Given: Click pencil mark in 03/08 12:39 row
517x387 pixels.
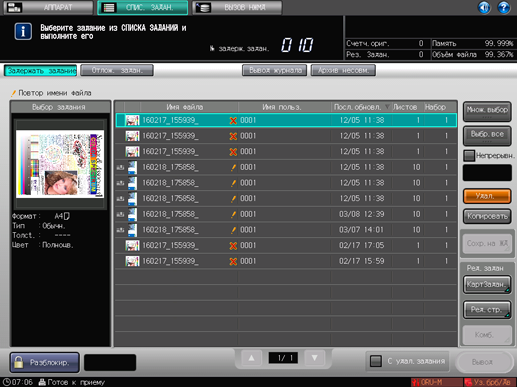Looking at the screenshot, I should click(x=233, y=214).
